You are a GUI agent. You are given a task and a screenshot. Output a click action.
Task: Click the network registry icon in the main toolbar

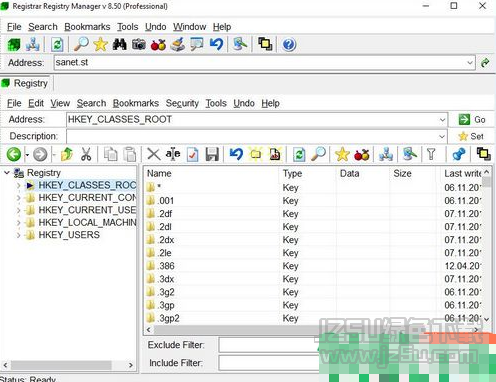click(33, 44)
